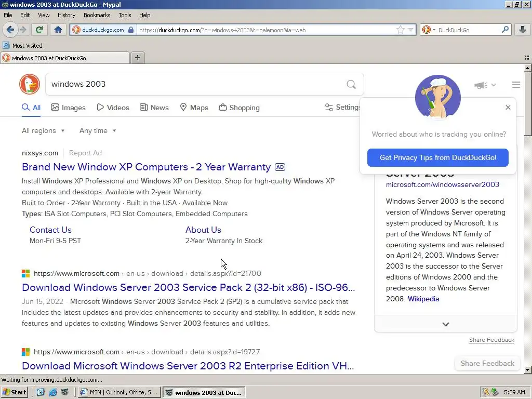Open the hamburger side menu
The width and height of the screenshot is (532, 399).
pos(516,85)
